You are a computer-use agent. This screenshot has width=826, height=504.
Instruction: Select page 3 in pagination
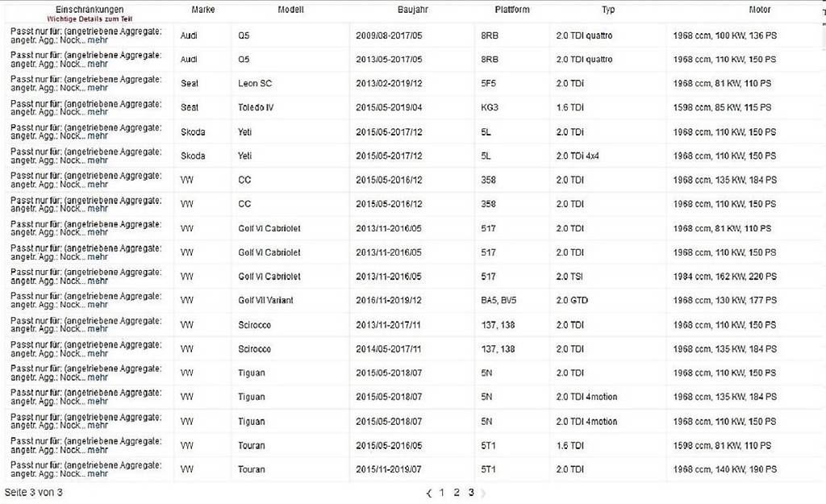click(471, 493)
